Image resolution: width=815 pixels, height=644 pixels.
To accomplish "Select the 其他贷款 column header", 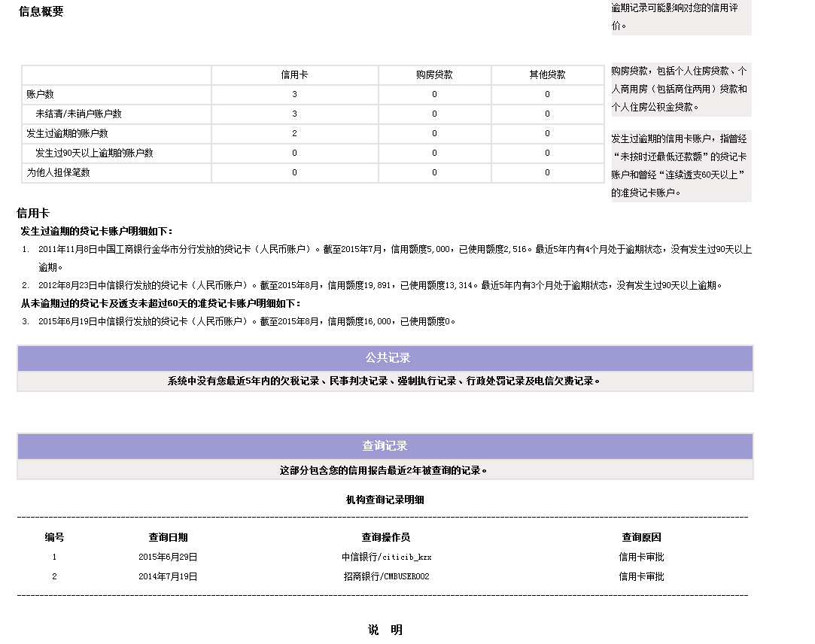I will tap(547, 74).
